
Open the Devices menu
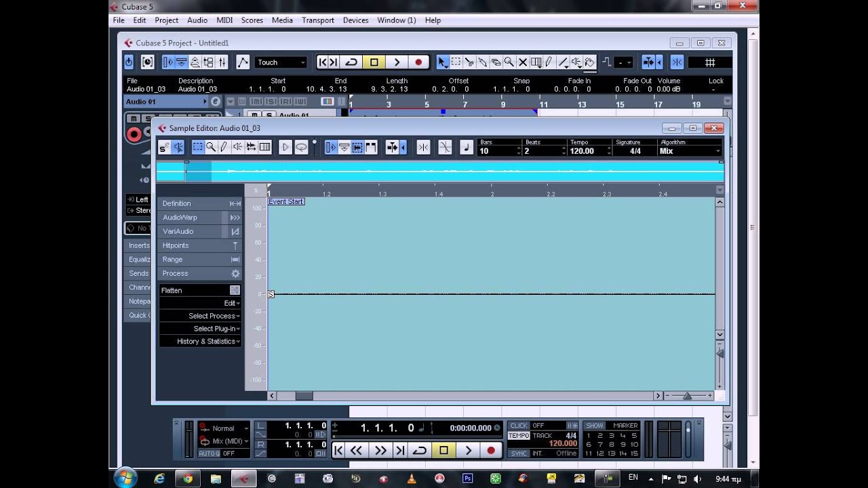pos(355,20)
